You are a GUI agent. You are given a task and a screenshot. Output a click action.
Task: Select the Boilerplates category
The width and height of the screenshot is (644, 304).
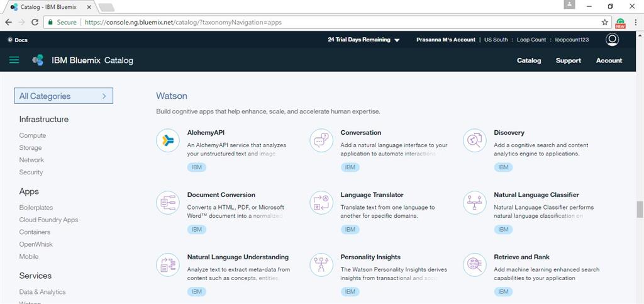36,208
